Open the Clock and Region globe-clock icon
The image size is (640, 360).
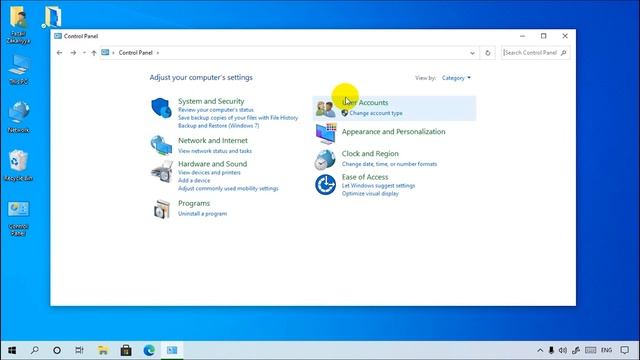pyautogui.click(x=325, y=159)
